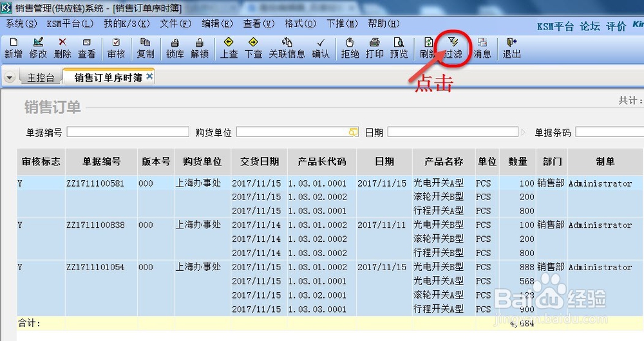Image resolution: width=644 pixels, height=341 pixels.
Task: Click the 单据编号 column header
Action: (x=102, y=161)
